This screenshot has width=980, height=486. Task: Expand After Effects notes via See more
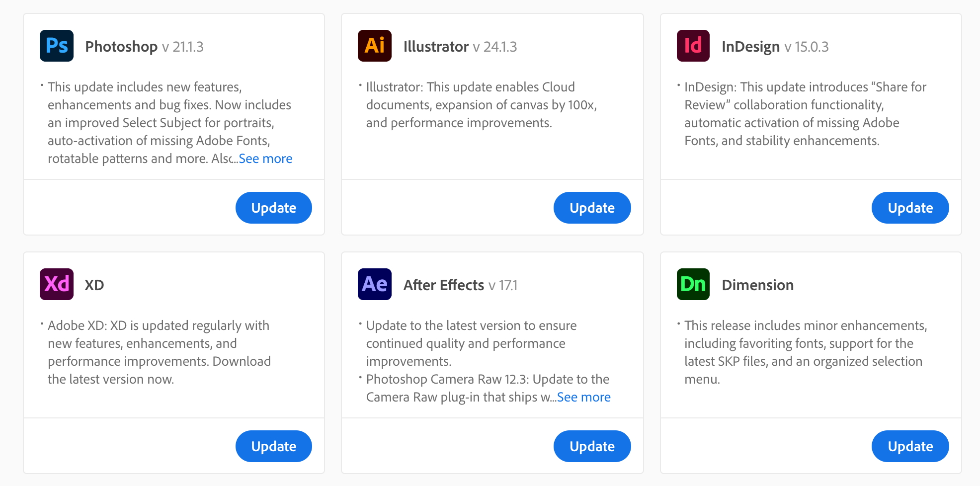tap(584, 397)
